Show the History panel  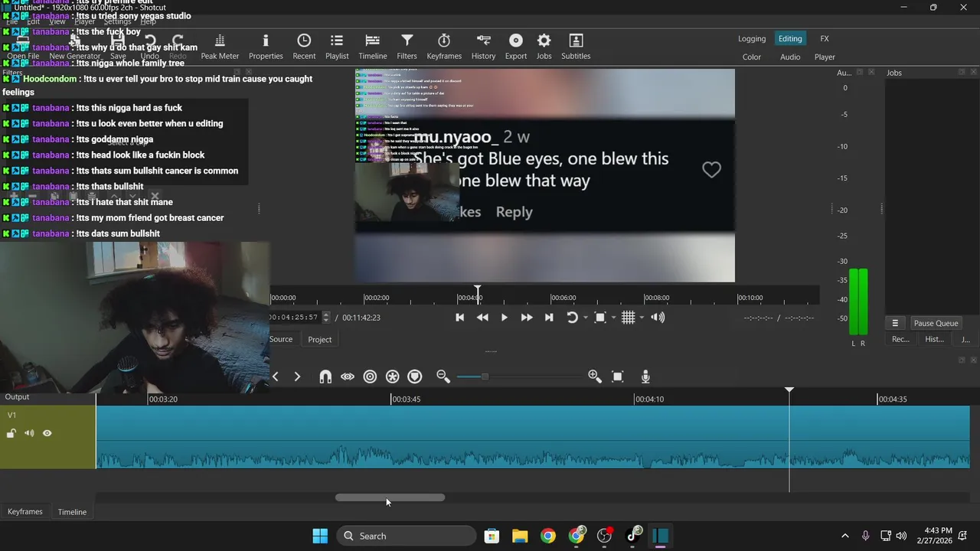pos(483,47)
